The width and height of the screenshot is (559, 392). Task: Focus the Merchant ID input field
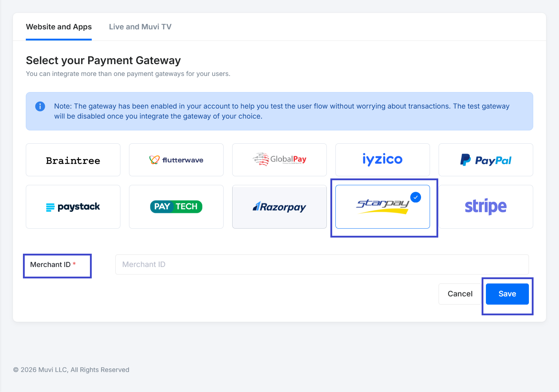(x=322, y=264)
